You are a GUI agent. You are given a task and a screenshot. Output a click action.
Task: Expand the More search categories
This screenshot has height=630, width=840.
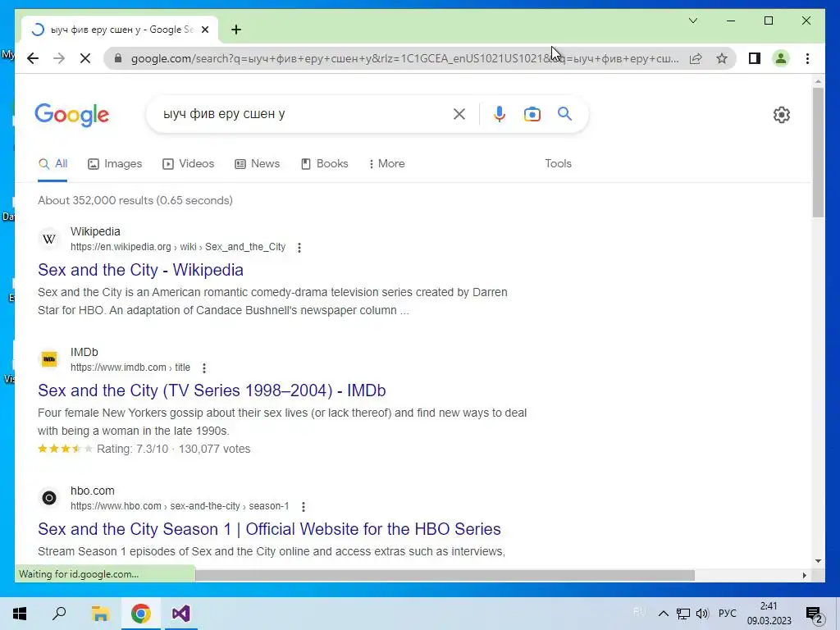pyautogui.click(x=387, y=164)
